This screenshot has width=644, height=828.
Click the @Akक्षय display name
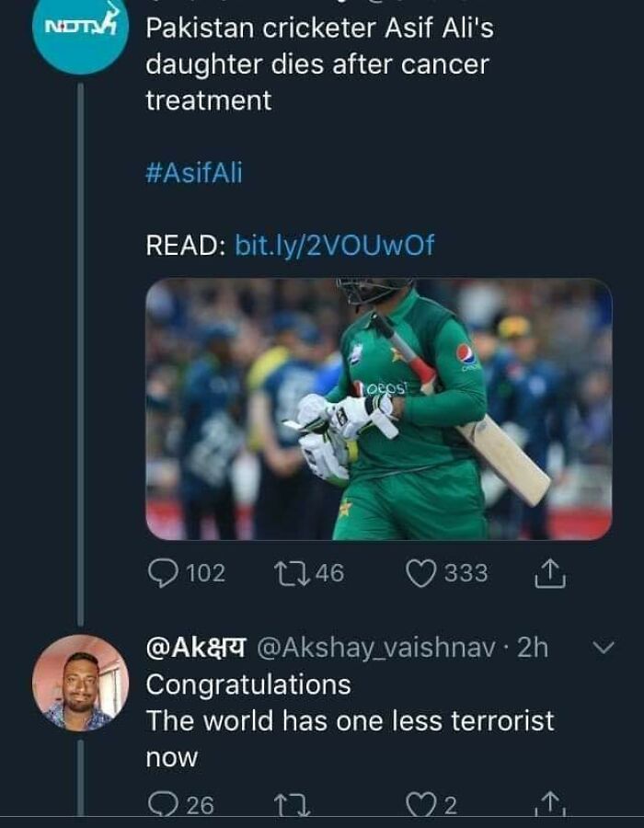pyautogui.click(x=196, y=648)
